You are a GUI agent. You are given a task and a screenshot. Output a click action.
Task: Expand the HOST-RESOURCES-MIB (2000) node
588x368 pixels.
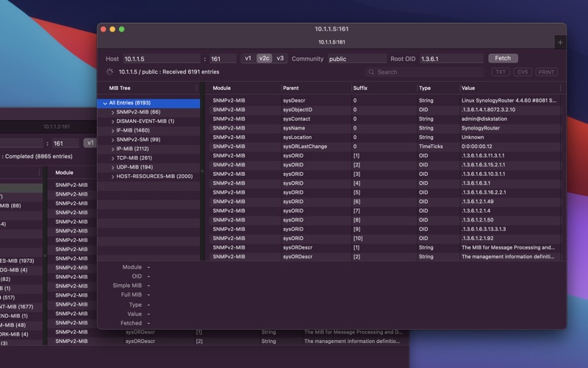point(112,177)
